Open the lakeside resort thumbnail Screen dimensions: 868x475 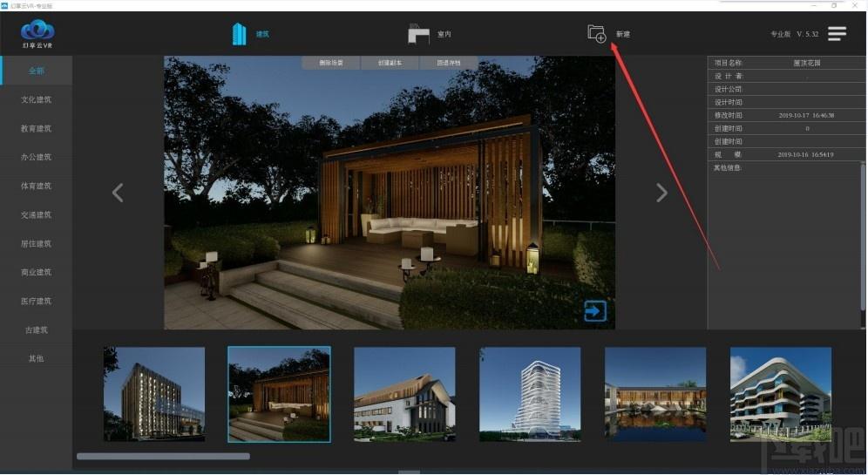coord(655,394)
